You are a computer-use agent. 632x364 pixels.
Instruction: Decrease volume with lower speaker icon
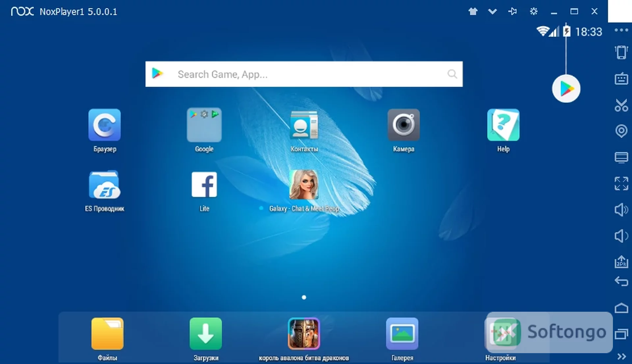[x=621, y=236]
